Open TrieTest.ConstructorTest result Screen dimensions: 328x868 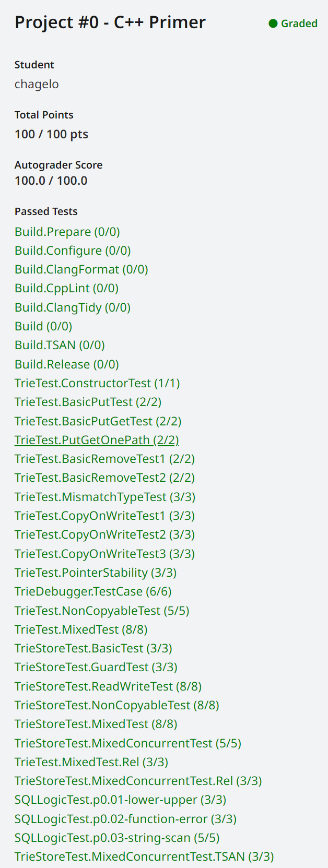pos(97,383)
